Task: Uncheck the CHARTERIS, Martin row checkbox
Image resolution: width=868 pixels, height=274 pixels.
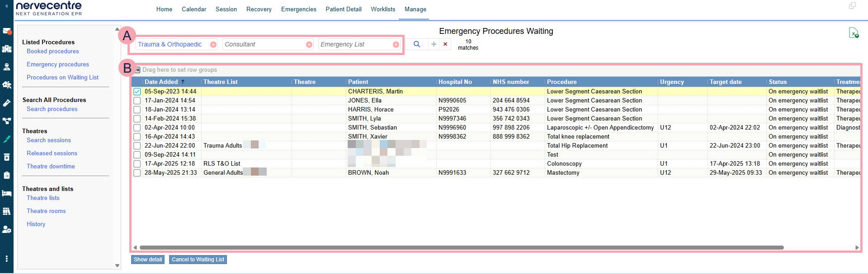Action: click(x=137, y=92)
